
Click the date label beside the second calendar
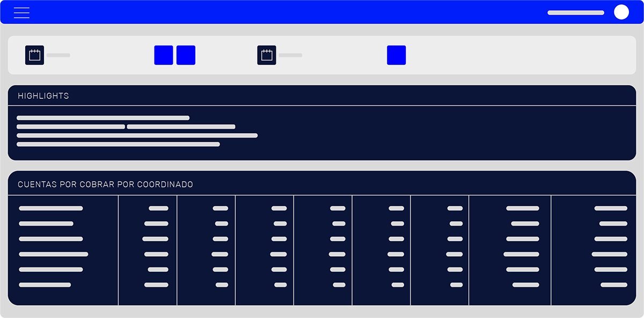(x=290, y=55)
